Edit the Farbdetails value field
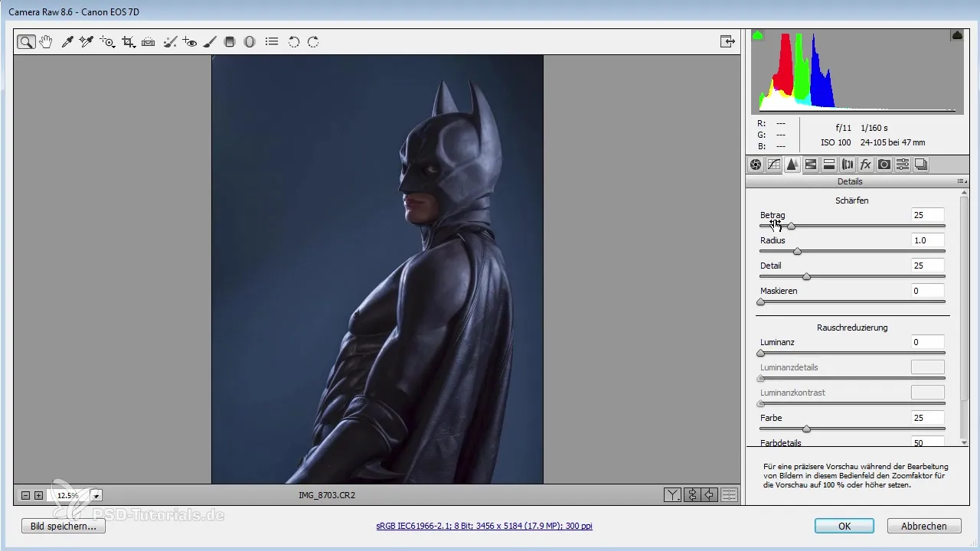This screenshot has height=551, width=980. pyautogui.click(x=927, y=442)
